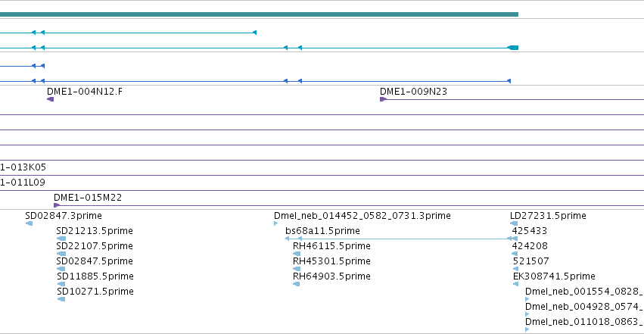Select the DME1-004N12.F feature label

click(84, 91)
